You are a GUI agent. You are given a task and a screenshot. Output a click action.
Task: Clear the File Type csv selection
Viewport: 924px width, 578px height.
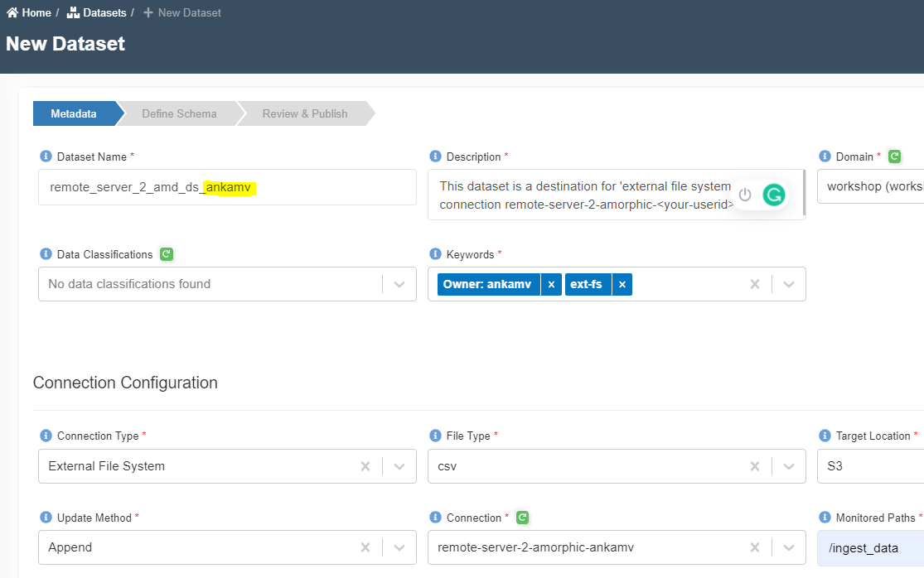[x=755, y=466]
